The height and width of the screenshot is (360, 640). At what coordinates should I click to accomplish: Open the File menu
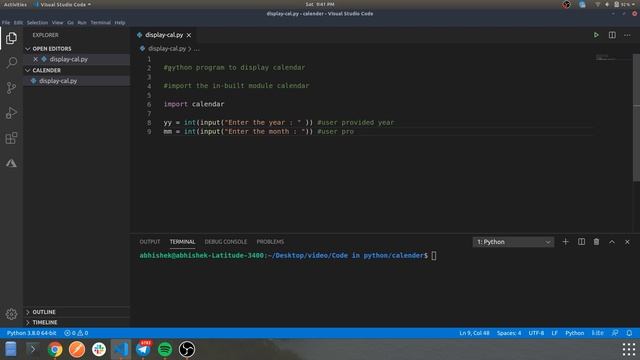[x=6, y=23]
